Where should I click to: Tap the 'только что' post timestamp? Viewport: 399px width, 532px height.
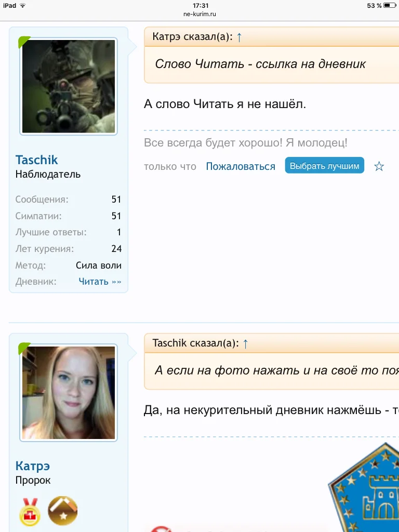coord(170,167)
